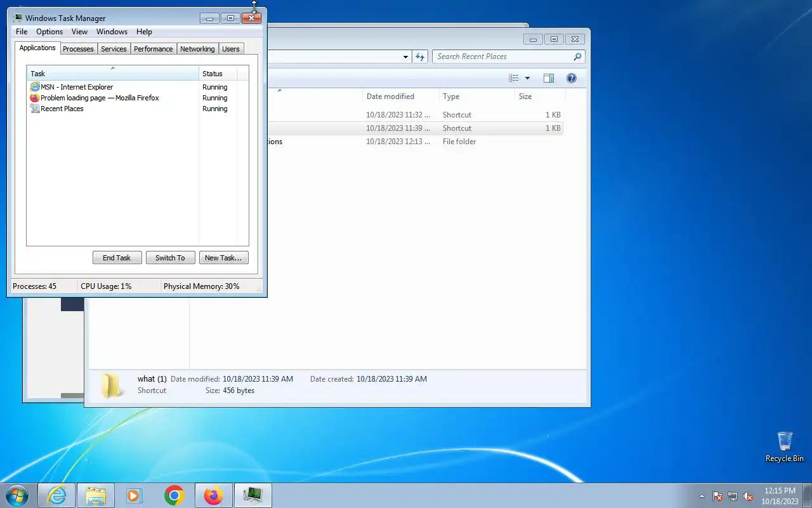The image size is (812, 508).
Task: Sort files by the Size column header
Action: 540,97
